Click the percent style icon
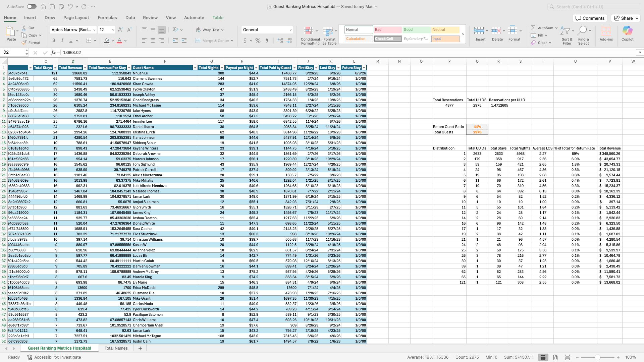Viewport: 644px width, 362px height. tap(258, 41)
